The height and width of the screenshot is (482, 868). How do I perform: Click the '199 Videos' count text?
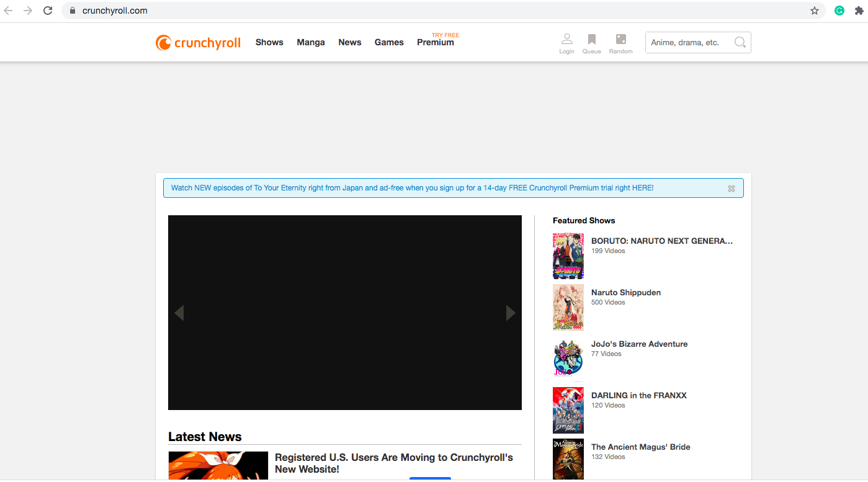click(608, 251)
